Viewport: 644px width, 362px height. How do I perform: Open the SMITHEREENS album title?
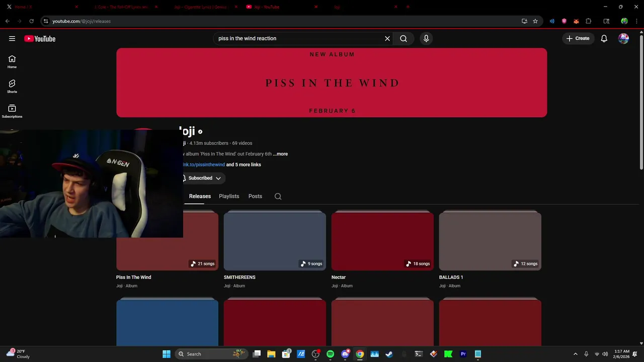tap(239, 277)
